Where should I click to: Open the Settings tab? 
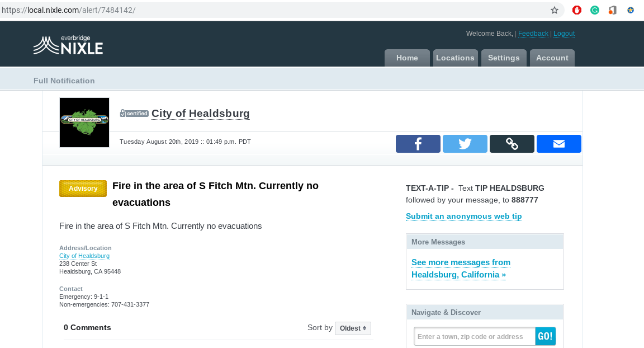click(x=504, y=58)
